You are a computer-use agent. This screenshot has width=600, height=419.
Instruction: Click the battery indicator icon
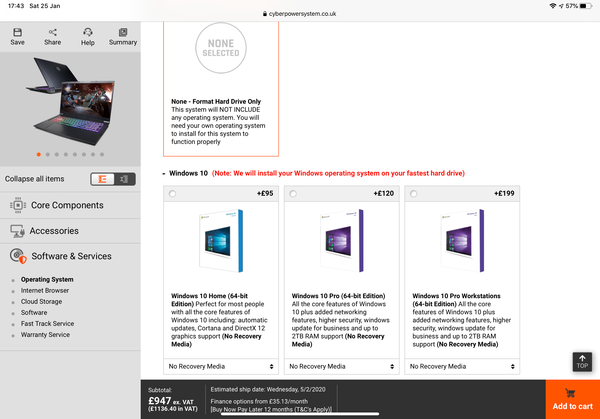(585, 6)
